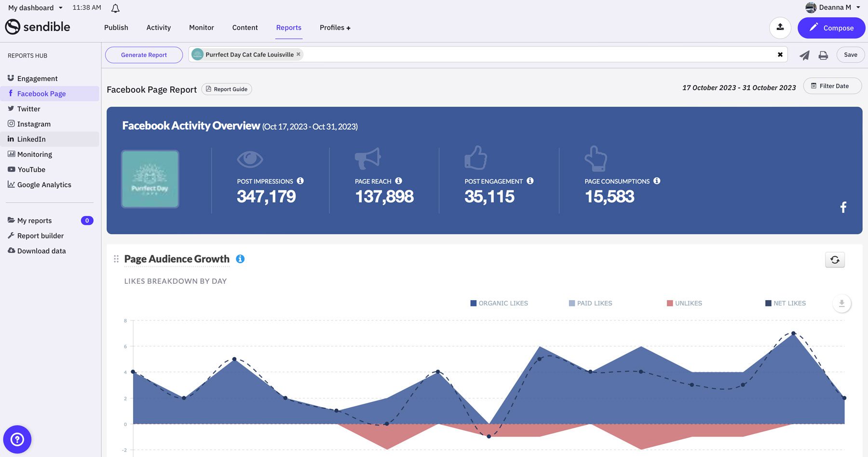Open the Profiles dropdown in the navigation

click(335, 28)
